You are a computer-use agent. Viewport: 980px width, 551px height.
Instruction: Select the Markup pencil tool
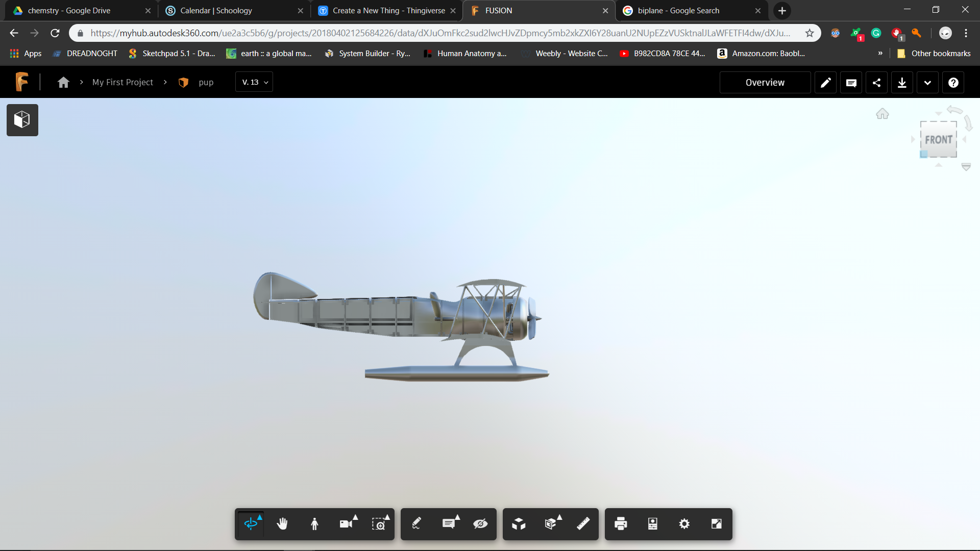(416, 524)
